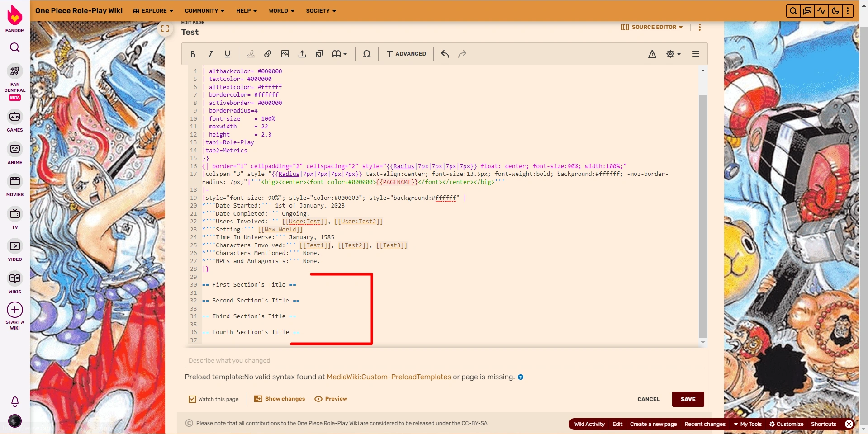Image resolution: width=868 pixels, height=434 pixels.
Task: Save the page edits
Action: pos(688,399)
